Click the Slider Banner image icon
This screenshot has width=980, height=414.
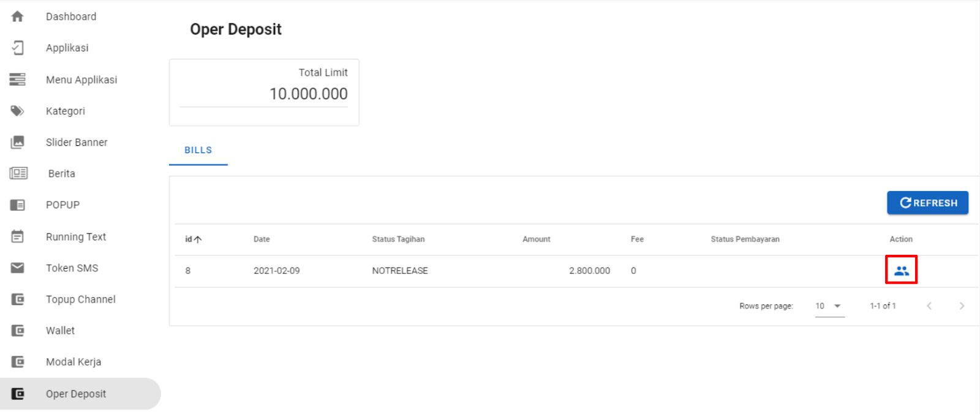(x=18, y=142)
